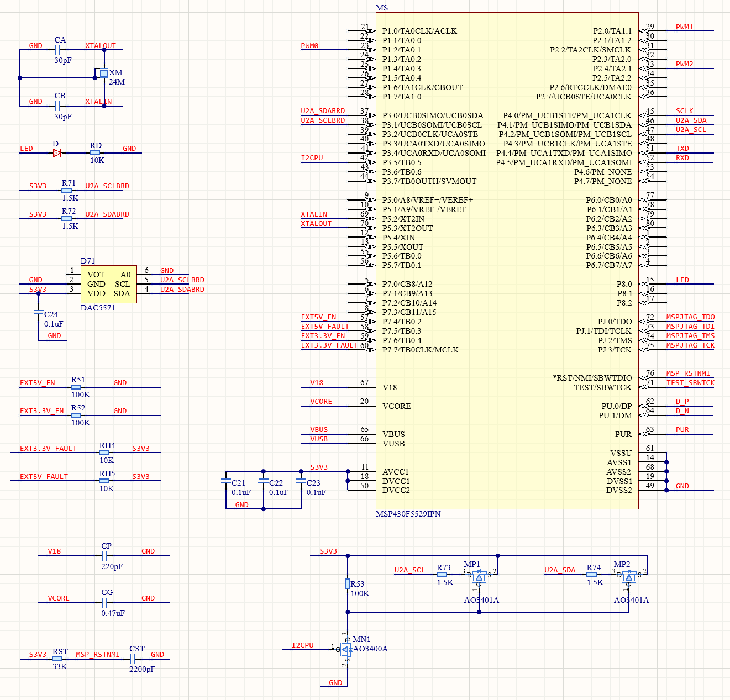
Task: Select MOSFET MP1 symbol
Action: click(480, 577)
